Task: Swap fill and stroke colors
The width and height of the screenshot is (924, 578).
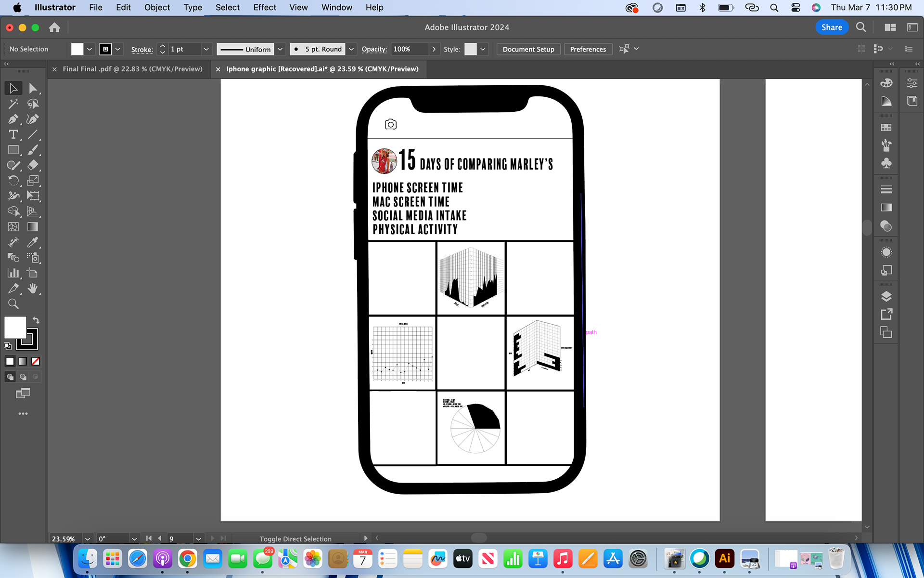Action: pyautogui.click(x=36, y=320)
